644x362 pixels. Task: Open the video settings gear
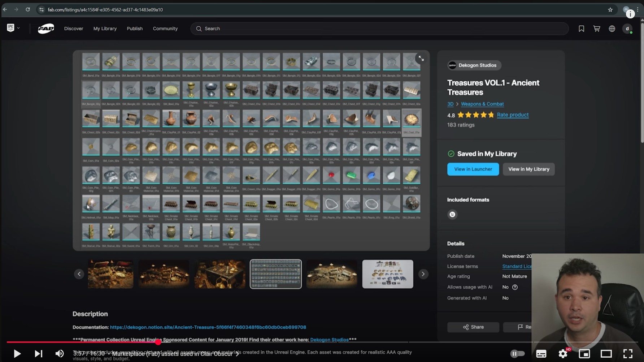pos(563,354)
